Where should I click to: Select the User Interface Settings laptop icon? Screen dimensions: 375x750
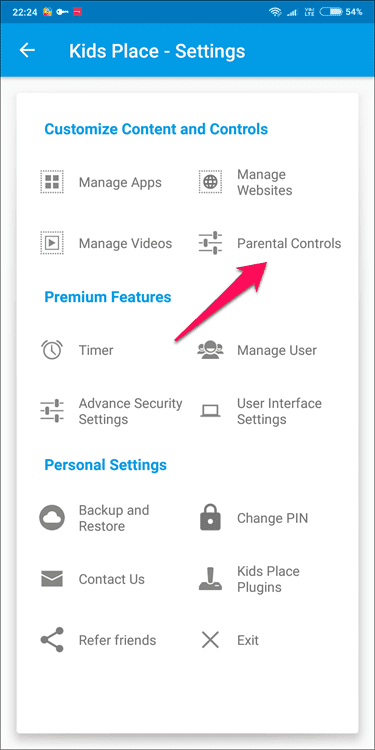tap(210, 411)
